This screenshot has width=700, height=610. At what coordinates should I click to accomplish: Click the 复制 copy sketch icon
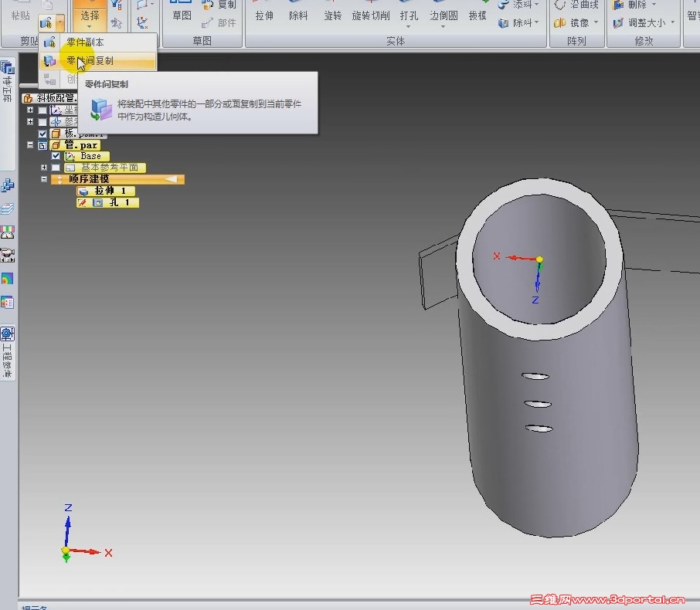coord(208,5)
